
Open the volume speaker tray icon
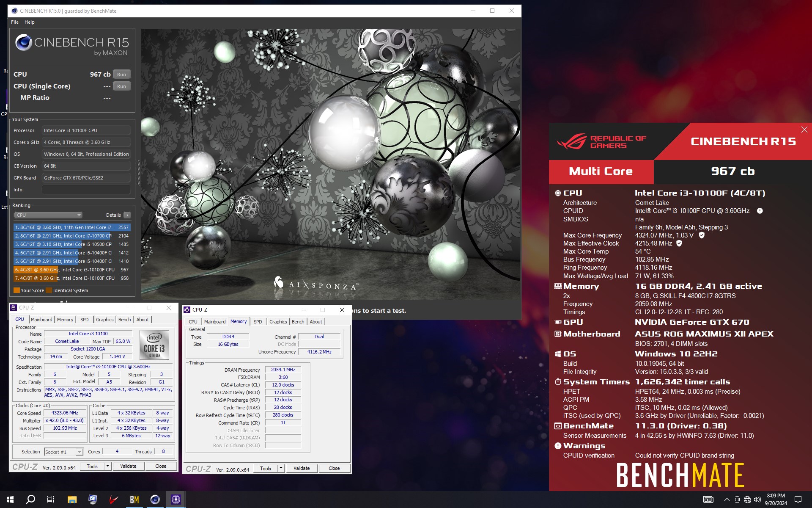[757, 500]
